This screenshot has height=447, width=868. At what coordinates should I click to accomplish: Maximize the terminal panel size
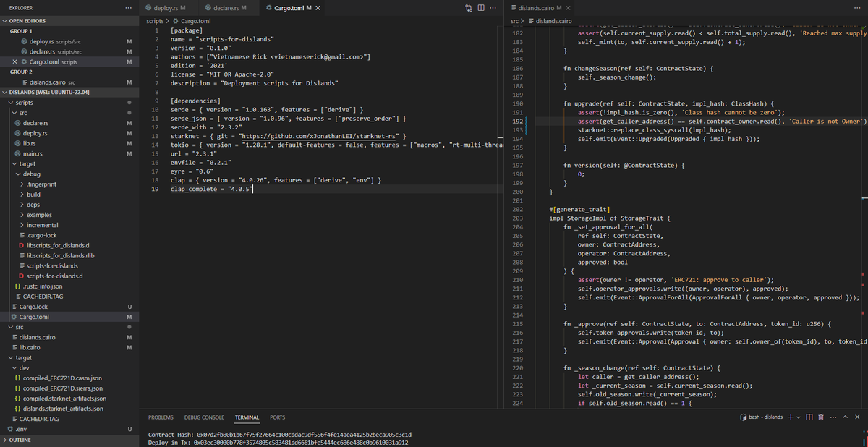(846, 417)
